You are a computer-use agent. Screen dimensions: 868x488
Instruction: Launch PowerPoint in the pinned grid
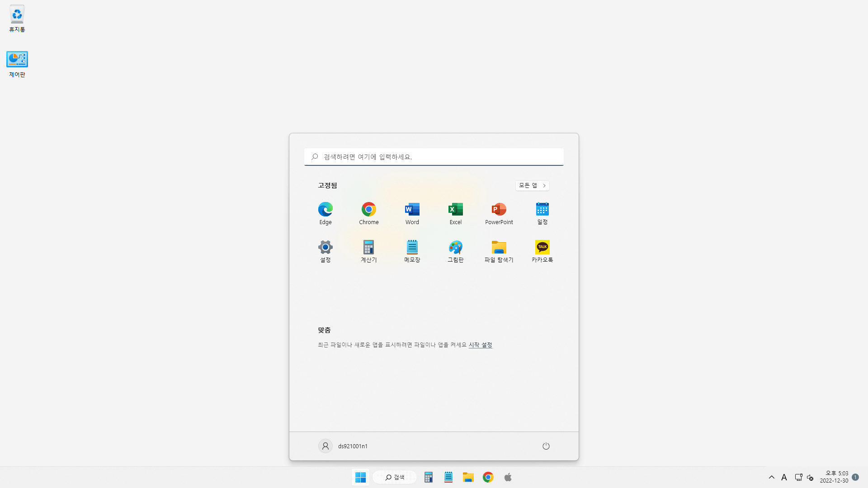499,213
